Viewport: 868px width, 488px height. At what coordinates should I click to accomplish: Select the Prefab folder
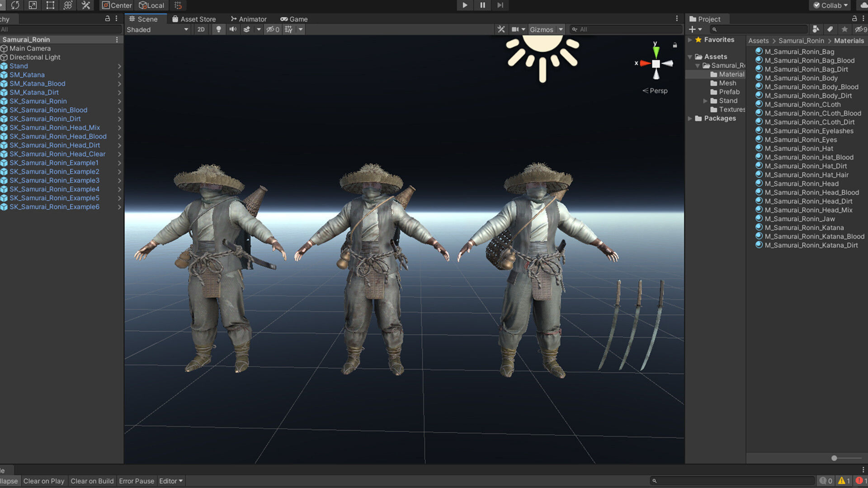pyautogui.click(x=725, y=92)
